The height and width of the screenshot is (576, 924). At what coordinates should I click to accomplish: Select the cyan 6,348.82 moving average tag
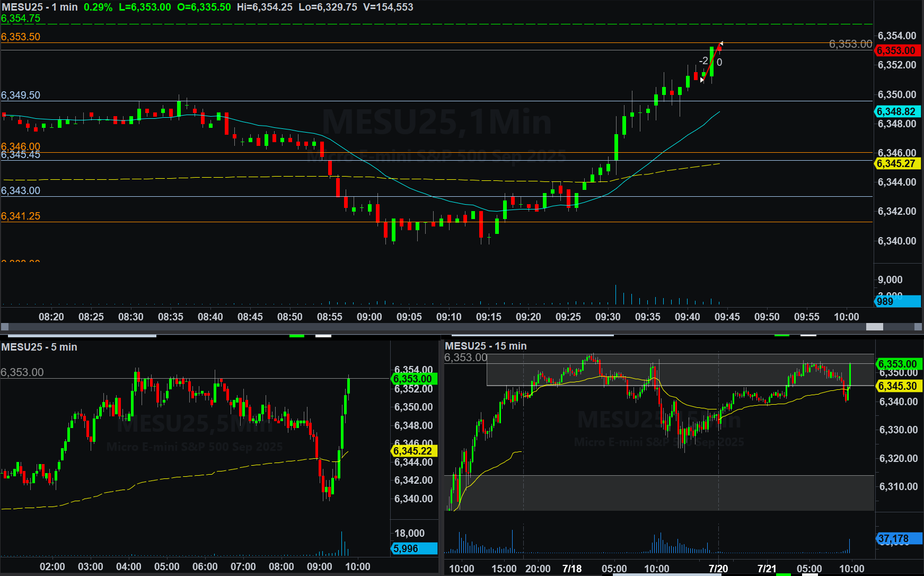[x=896, y=111]
